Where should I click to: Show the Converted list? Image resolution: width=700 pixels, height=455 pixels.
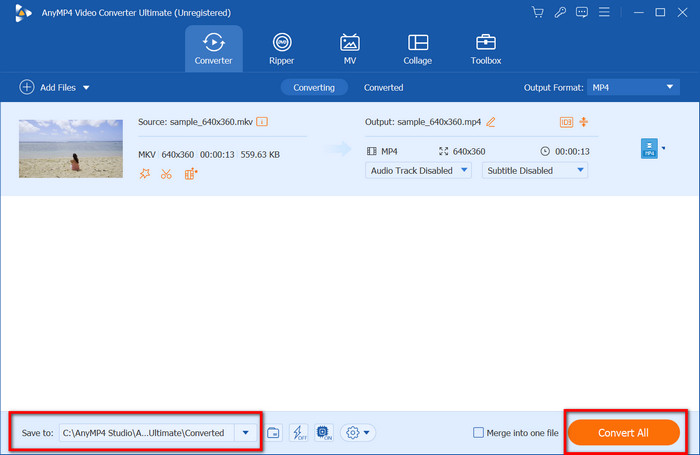click(x=383, y=88)
